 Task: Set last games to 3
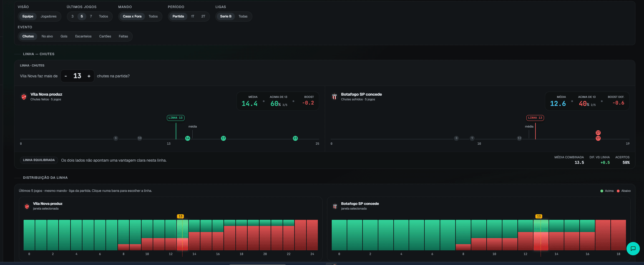point(72,16)
